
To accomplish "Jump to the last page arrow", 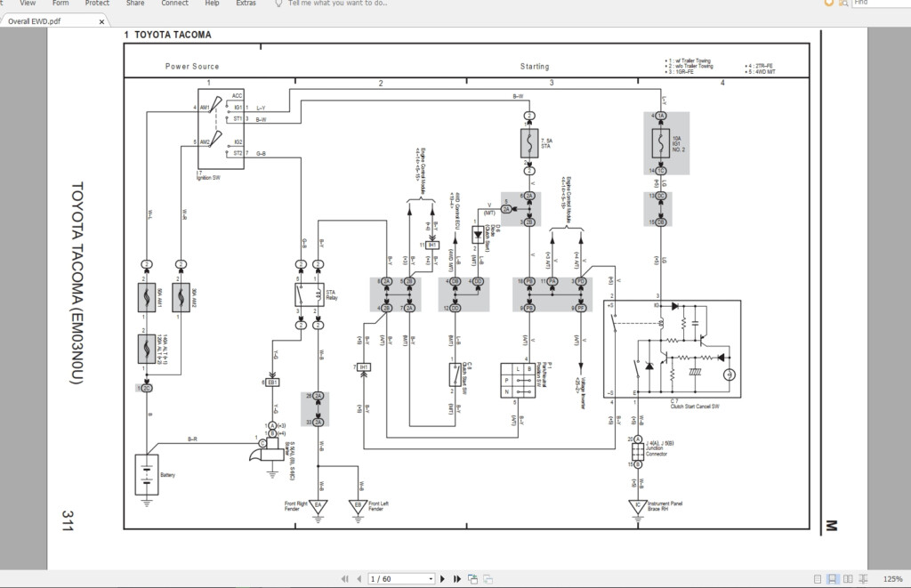I will [457, 579].
